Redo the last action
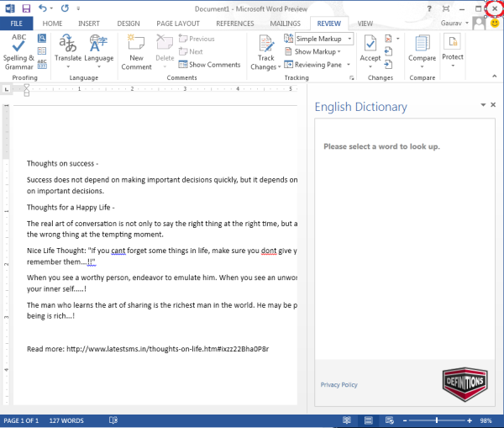This screenshot has width=504, height=428. (65, 8)
